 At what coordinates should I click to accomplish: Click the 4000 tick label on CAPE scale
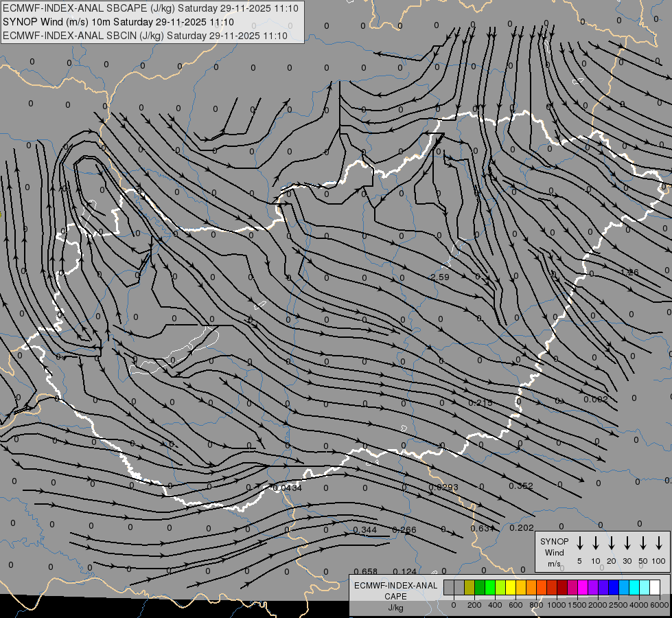coord(639,605)
